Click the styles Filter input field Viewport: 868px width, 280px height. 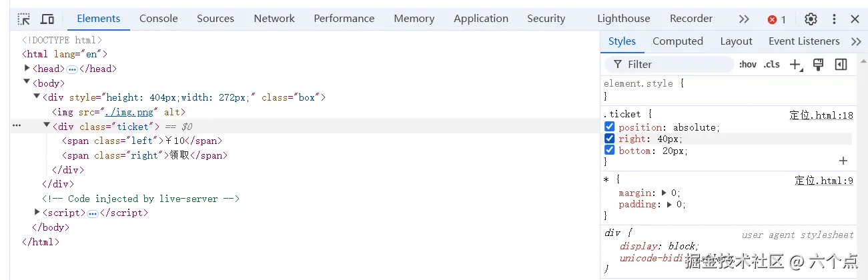point(674,65)
